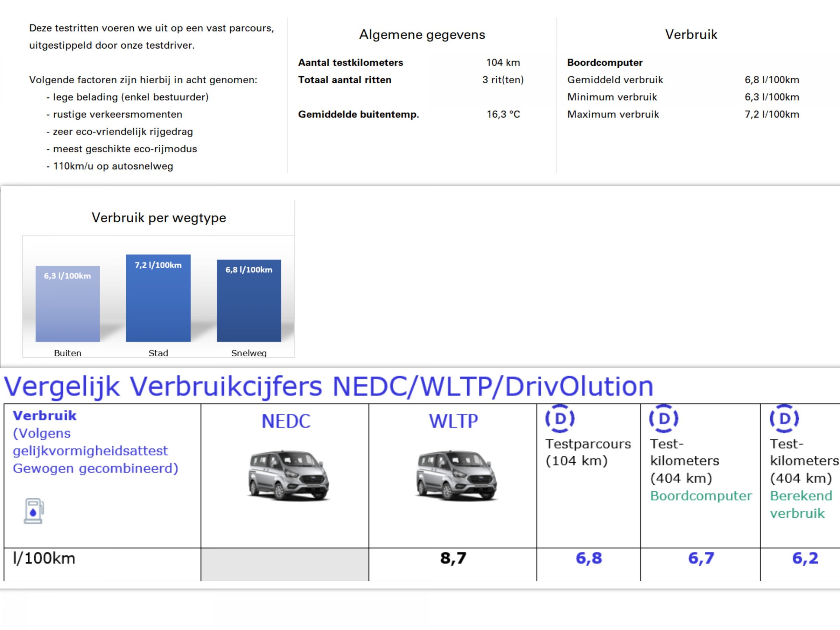Click the Gemiddeld verbruik 6,8 l/100km value

772,80
